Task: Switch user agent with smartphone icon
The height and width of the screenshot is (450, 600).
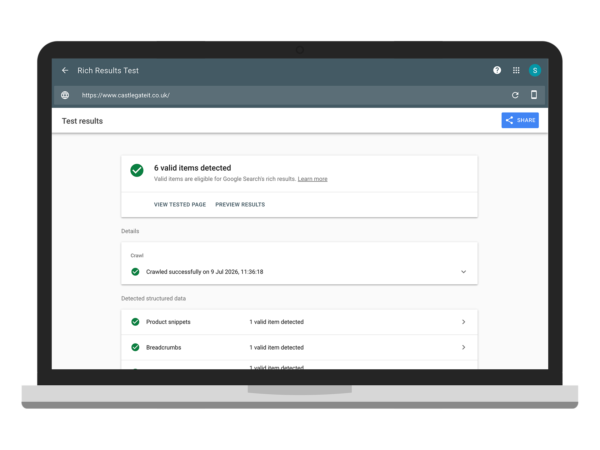Action: [x=533, y=95]
